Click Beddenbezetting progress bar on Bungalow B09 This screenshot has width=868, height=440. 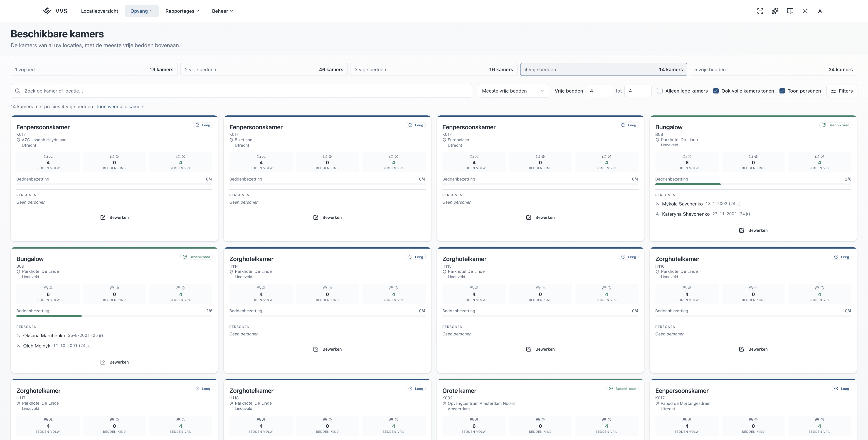114,316
